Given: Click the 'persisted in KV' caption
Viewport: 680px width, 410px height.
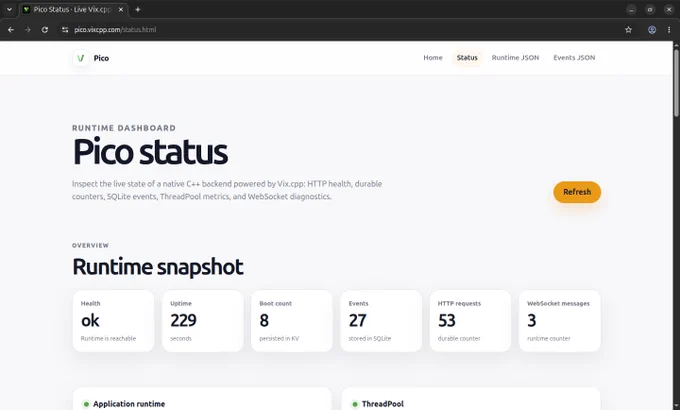Looking at the screenshot, I should 279,338.
